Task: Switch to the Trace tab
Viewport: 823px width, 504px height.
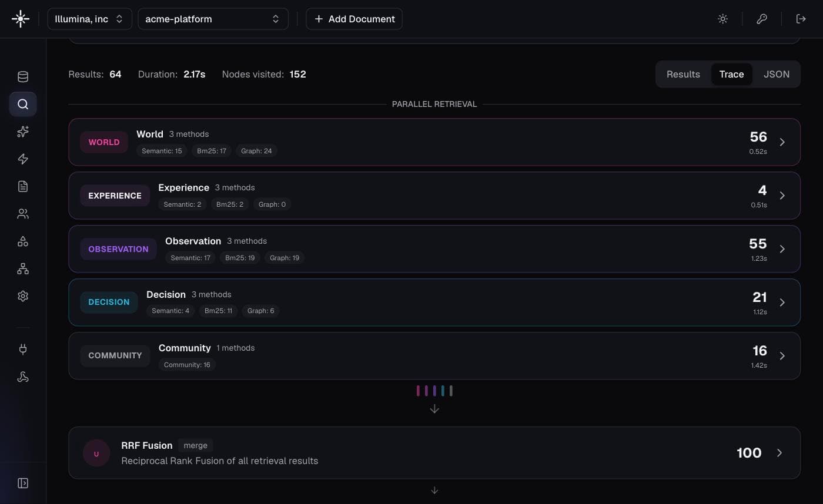Action: (x=731, y=74)
